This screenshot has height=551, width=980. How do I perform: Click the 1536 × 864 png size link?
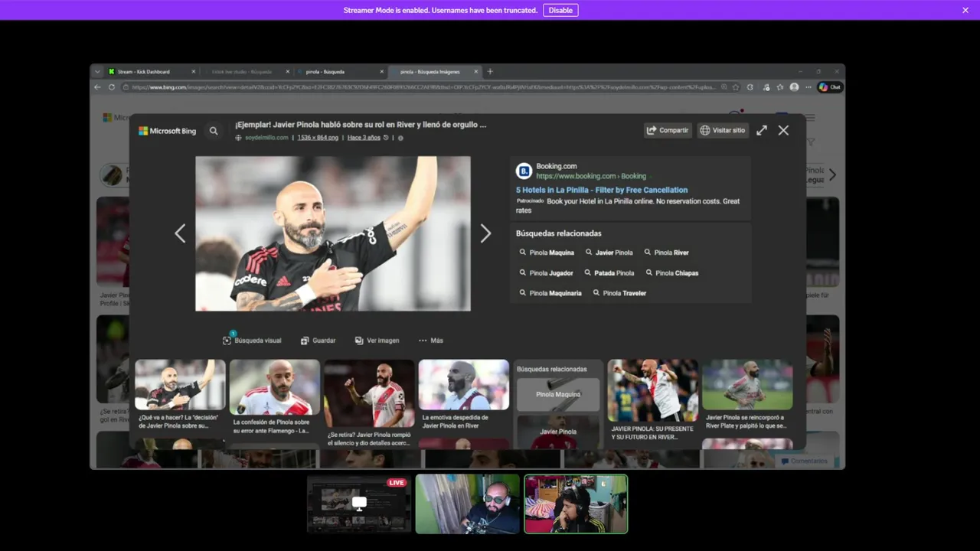[318, 138]
